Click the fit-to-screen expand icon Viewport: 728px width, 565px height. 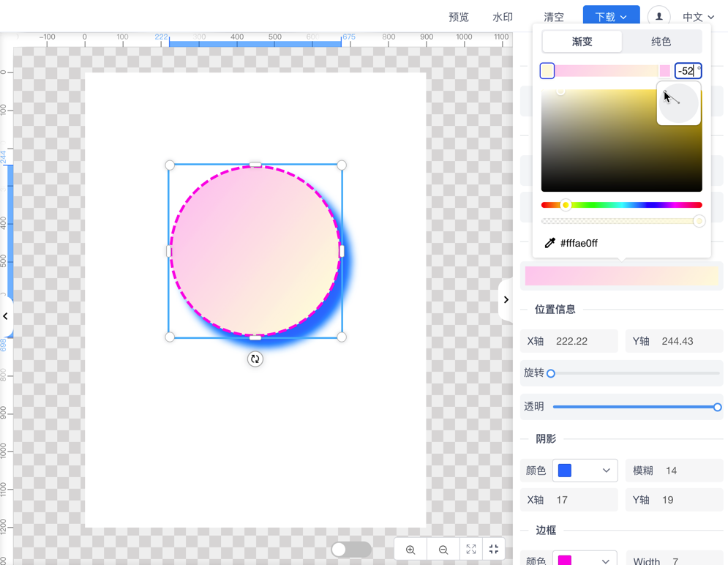point(470,549)
